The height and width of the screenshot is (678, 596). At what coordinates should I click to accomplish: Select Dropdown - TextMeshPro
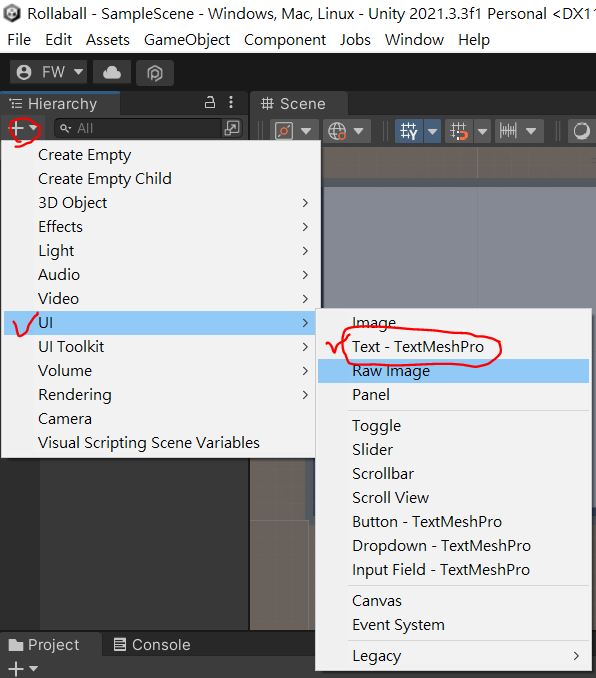point(453,546)
